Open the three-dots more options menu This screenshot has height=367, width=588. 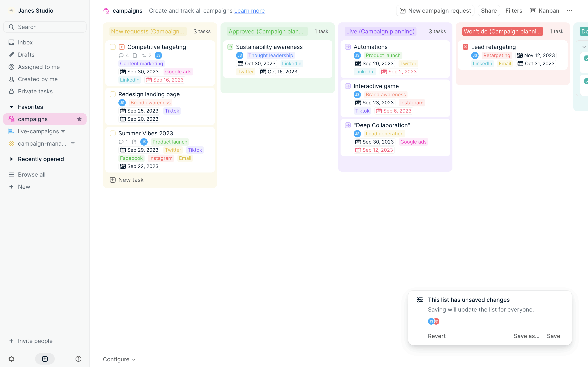pos(569,11)
